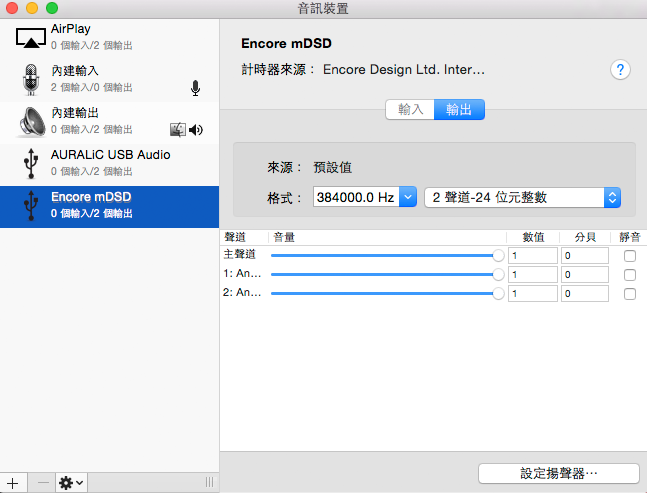Click the 數值 column header

pos(533,237)
